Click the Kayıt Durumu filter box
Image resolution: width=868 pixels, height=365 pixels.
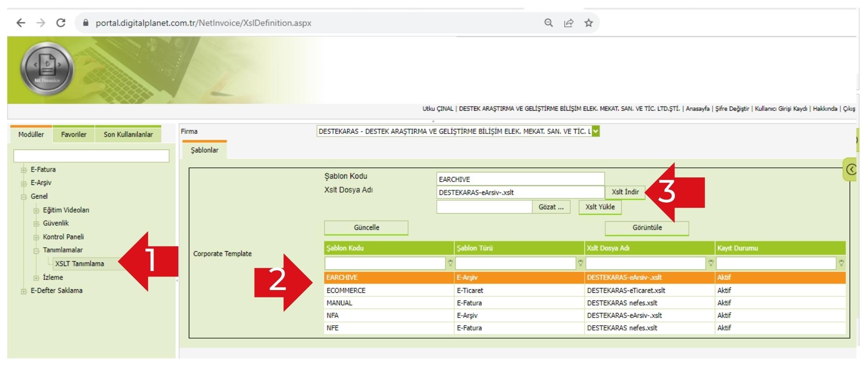pos(776,263)
